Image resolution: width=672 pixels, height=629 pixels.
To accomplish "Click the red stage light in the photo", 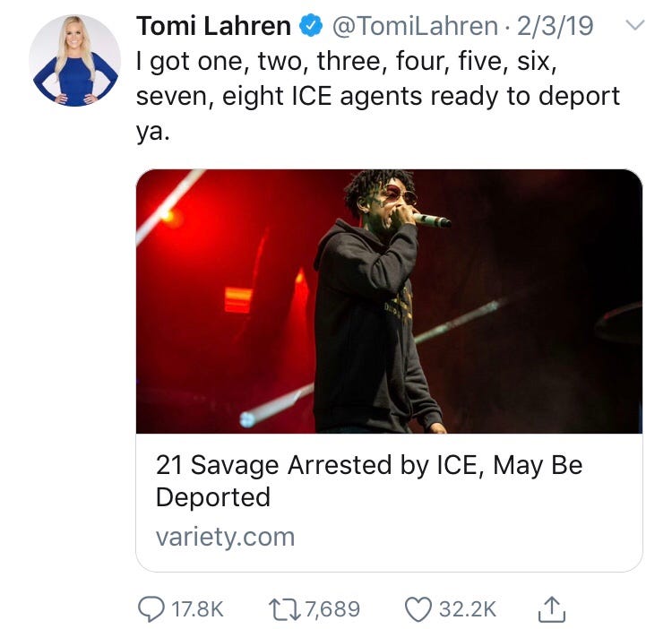I will point(237,299).
